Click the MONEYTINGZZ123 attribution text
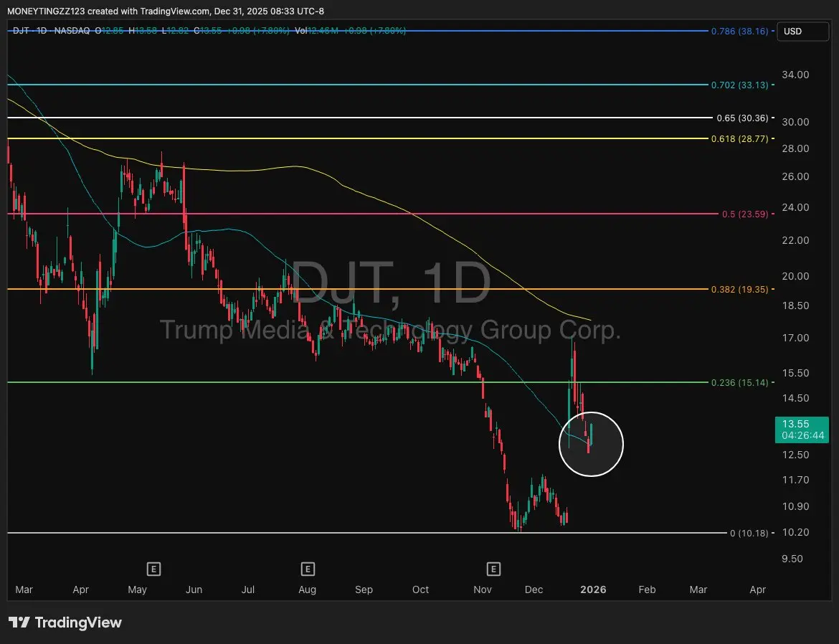Viewport: 839px width, 644px height. click(46, 11)
